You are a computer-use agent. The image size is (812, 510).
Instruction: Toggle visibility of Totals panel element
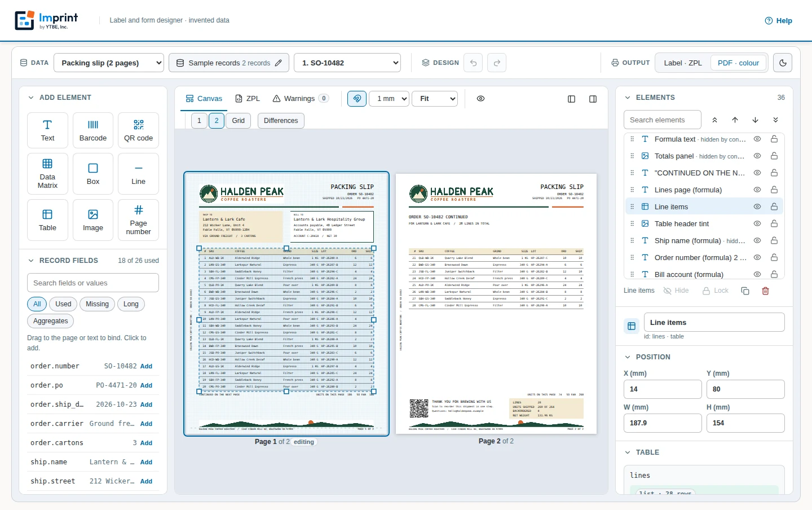tap(757, 156)
